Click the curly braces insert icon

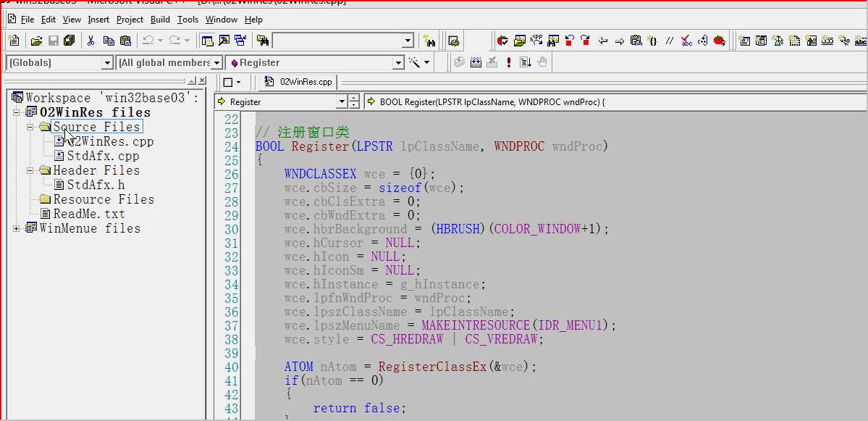tap(653, 41)
